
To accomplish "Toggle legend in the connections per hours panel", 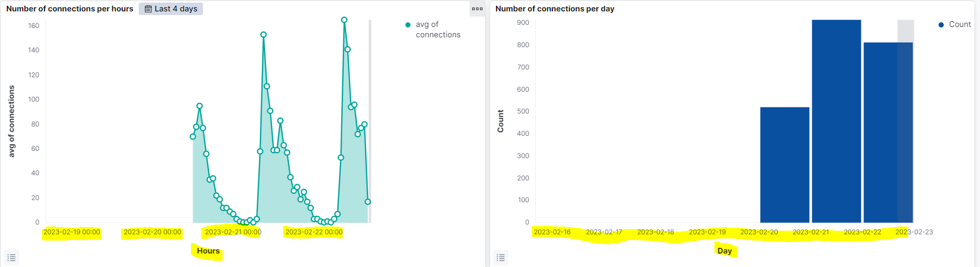I will [11, 258].
